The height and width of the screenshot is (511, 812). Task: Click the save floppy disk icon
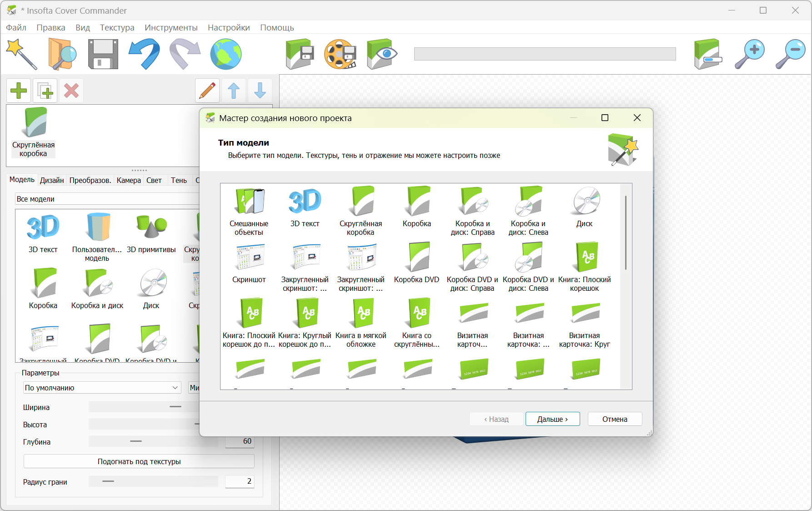click(103, 54)
